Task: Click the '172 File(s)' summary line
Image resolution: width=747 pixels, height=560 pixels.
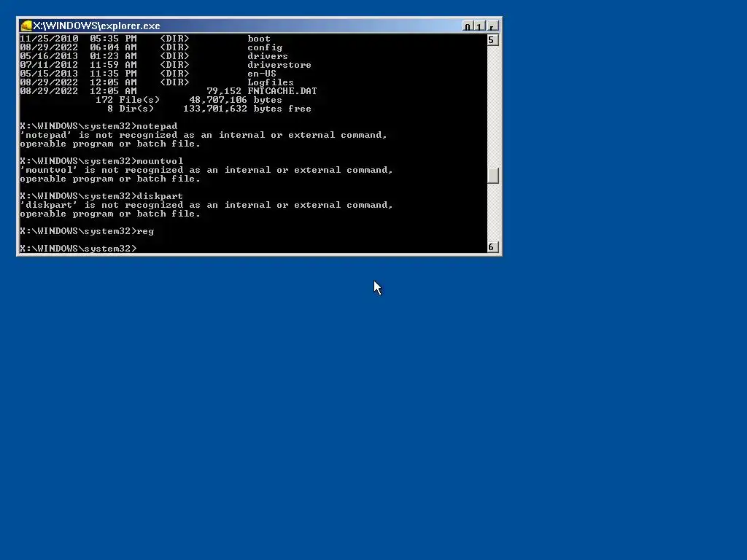Action: click(x=189, y=100)
